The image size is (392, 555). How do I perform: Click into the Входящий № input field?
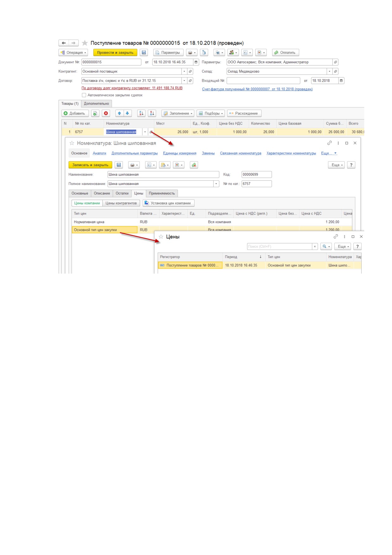[263, 81]
